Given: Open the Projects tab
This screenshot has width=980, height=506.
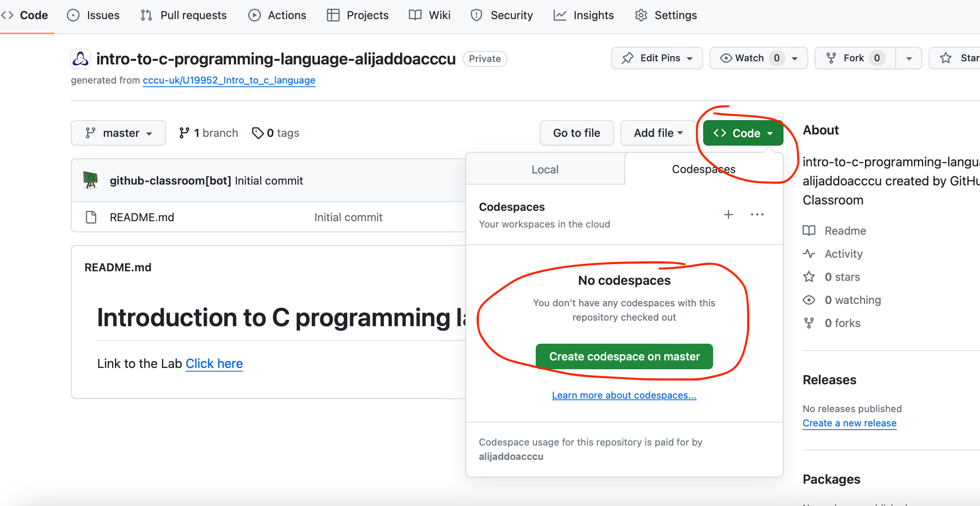Looking at the screenshot, I should [358, 15].
